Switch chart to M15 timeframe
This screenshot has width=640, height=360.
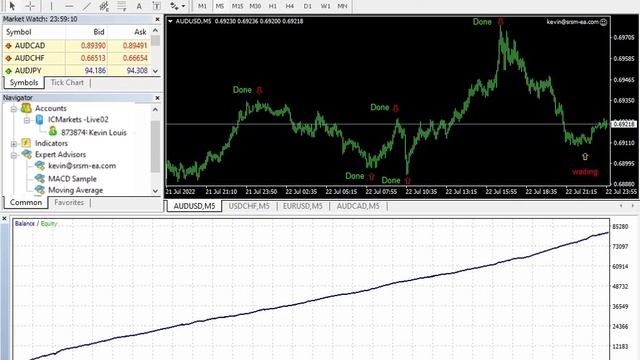(x=237, y=6)
